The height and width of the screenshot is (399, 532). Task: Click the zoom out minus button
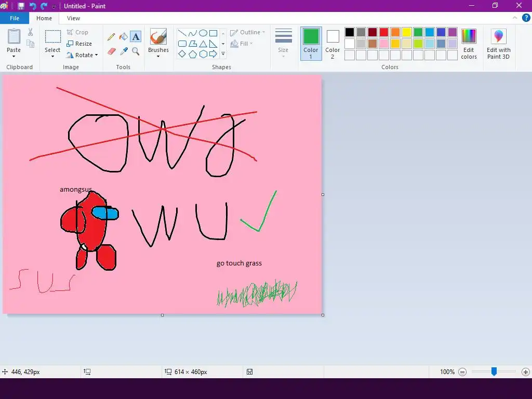462,372
